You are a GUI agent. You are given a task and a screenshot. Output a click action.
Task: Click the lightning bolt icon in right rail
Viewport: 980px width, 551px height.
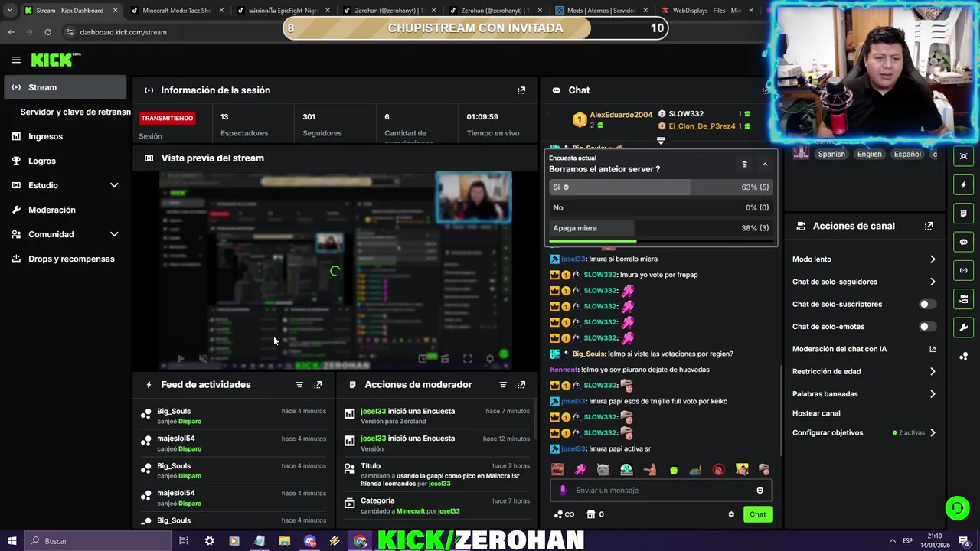click(x=964, y=184)
